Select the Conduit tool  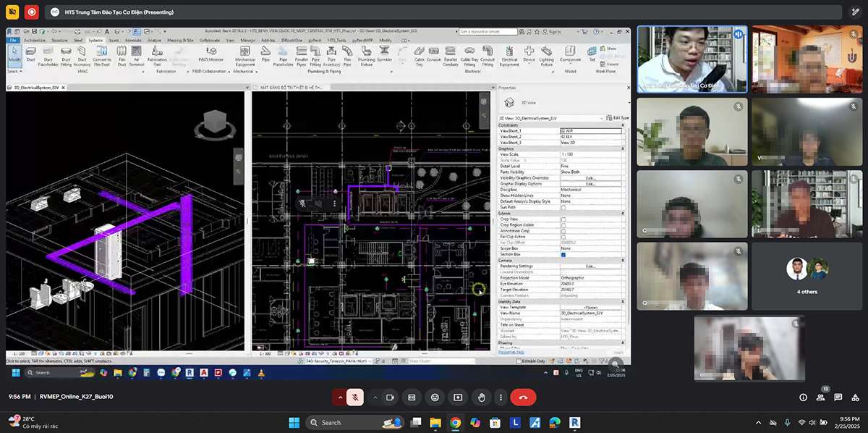434,55
